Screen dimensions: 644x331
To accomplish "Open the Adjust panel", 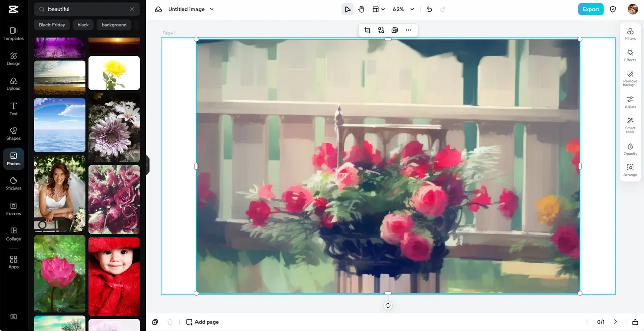I will point(630,102).
